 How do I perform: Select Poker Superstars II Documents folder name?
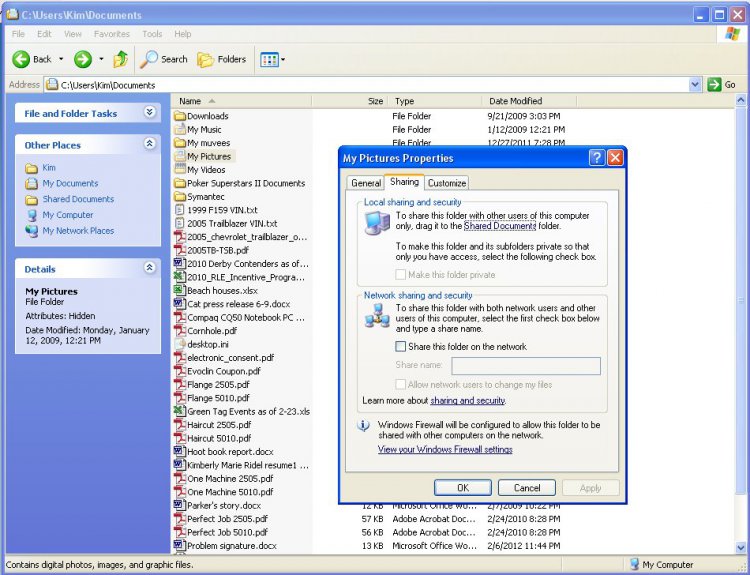coord(246,183)
